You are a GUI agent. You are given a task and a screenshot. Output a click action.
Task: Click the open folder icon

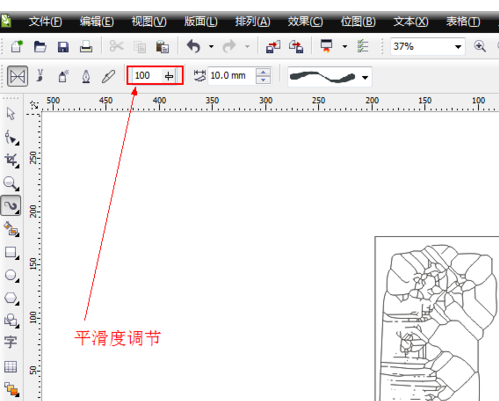click(40, 46)
